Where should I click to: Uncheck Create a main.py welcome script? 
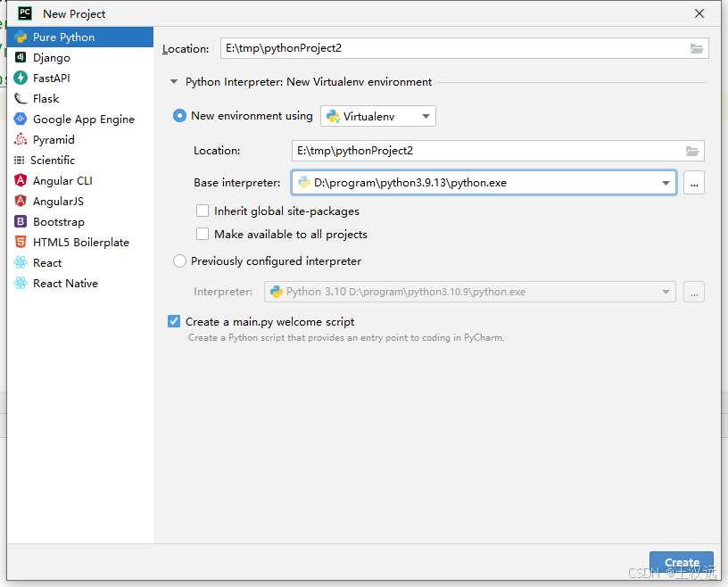point(174,321)
